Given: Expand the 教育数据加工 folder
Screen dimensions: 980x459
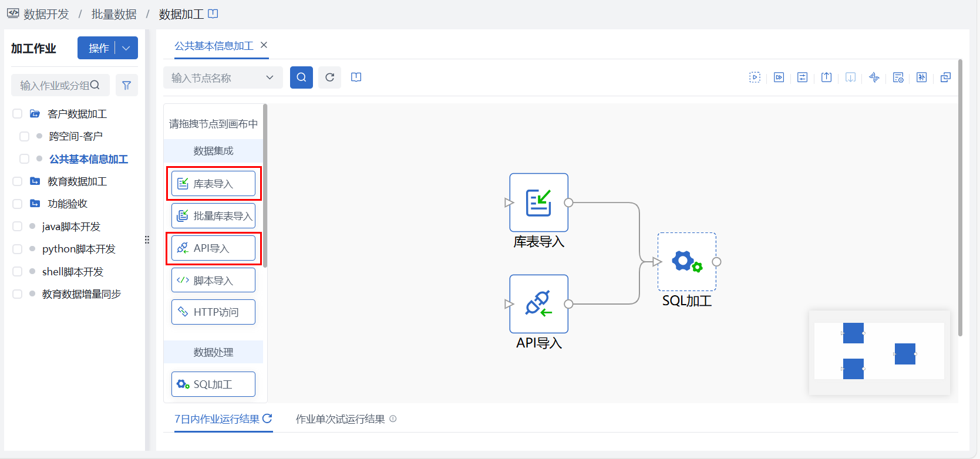Looking at the screenshot, I should (35, 181).
